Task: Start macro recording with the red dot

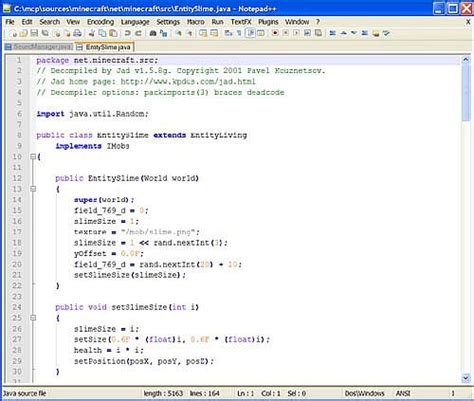Action: [275, 33]
